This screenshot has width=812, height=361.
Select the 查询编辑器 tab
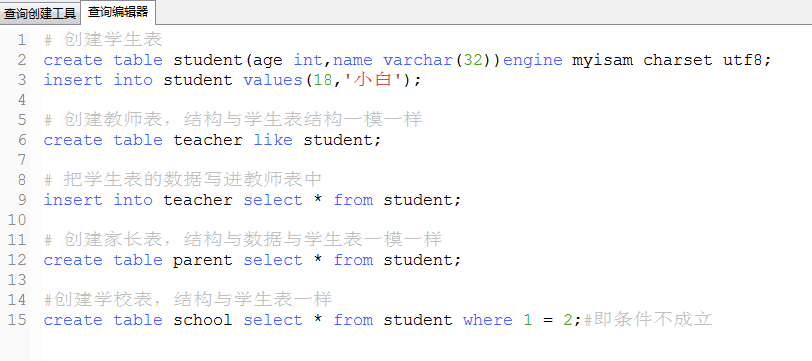click(118, 12)
